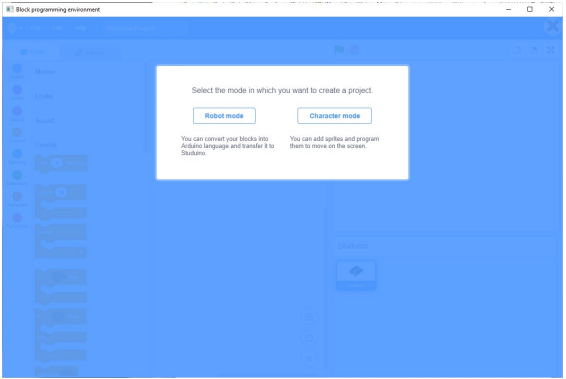Reset workspace zoom with the equals icon
The image size is (566, 379).
point(309,358)
